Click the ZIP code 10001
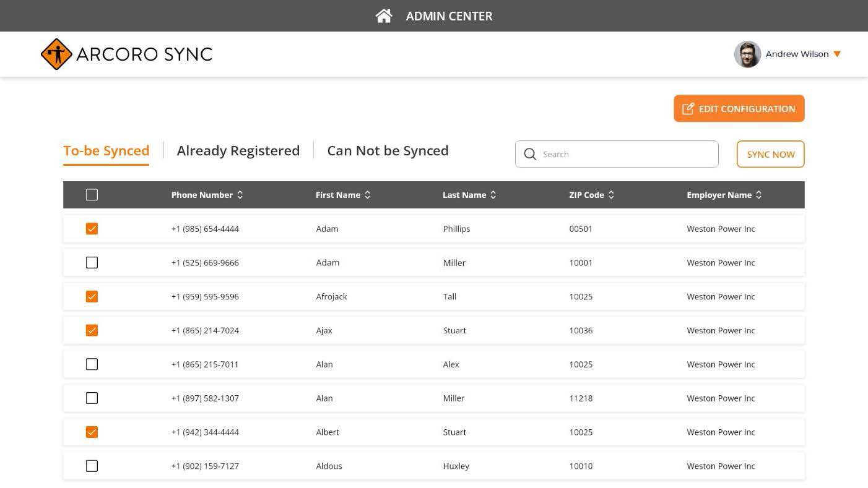868x488 pixels. (581, 263)
